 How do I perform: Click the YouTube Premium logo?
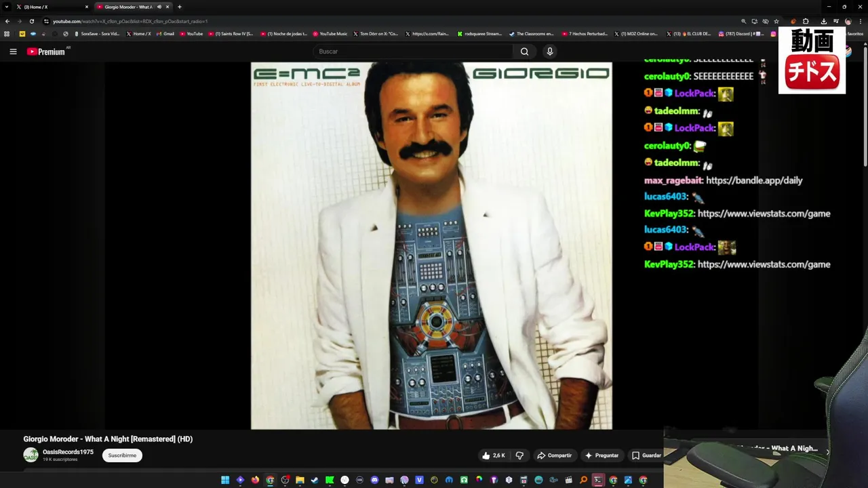click(x=46, y=52)
